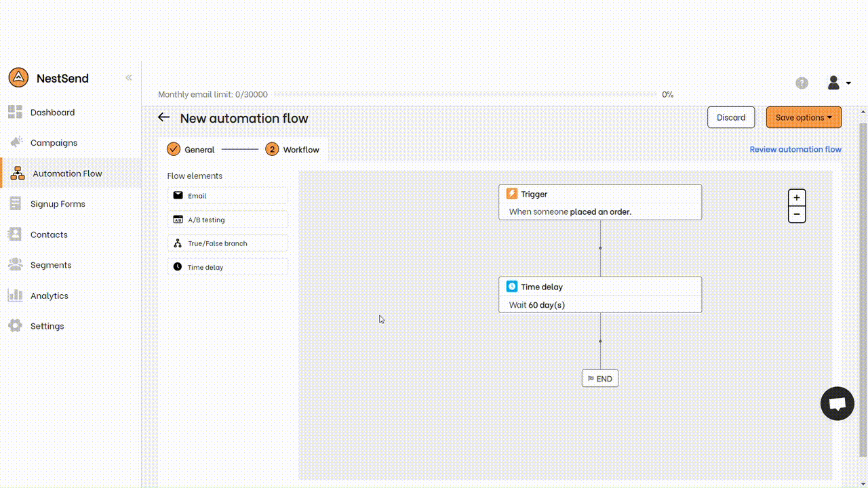868x488 pixels.
Task: Click the Contacts card icon
Action: (15, 235)
